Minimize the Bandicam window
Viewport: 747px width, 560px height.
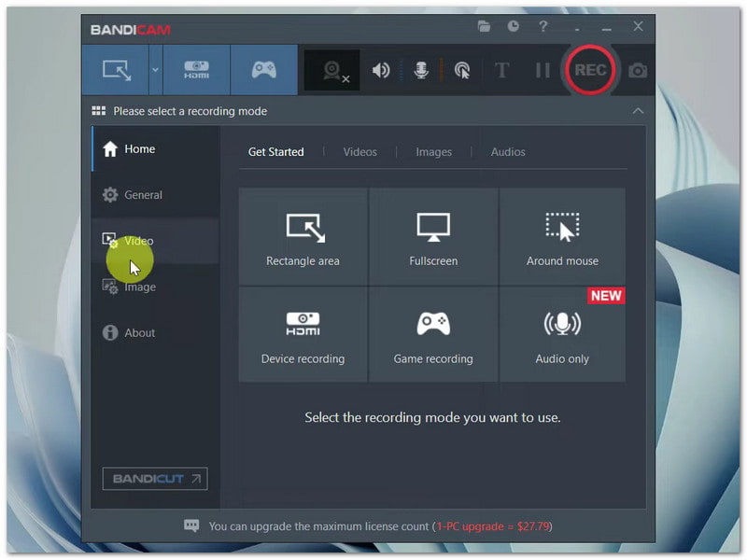[606, 29]
